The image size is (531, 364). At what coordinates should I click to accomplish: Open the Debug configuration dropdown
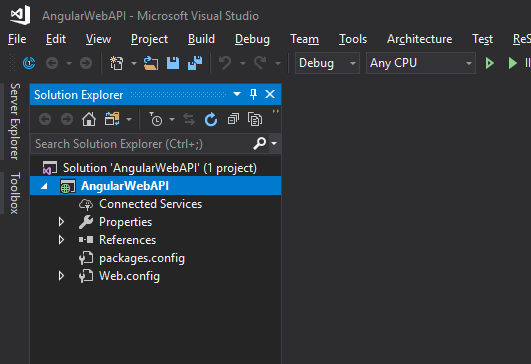tap(327, 63)
